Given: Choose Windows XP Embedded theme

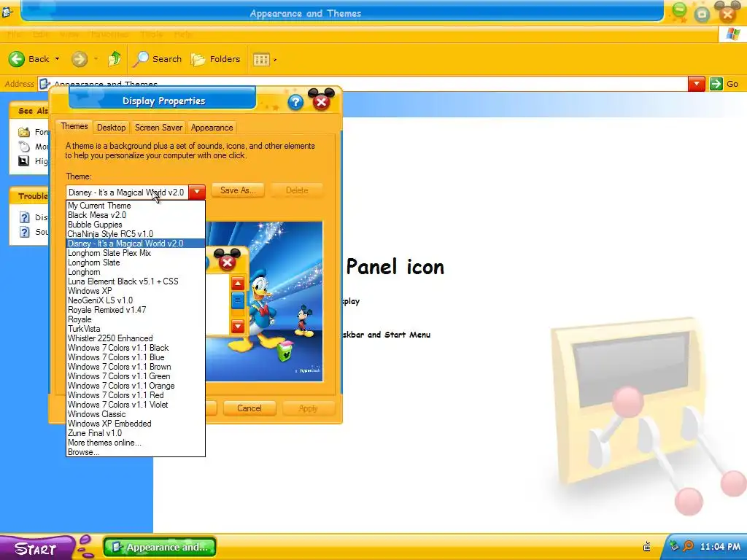Looking at the screenshot, I should pyautogui.click(x=136, y=424).
